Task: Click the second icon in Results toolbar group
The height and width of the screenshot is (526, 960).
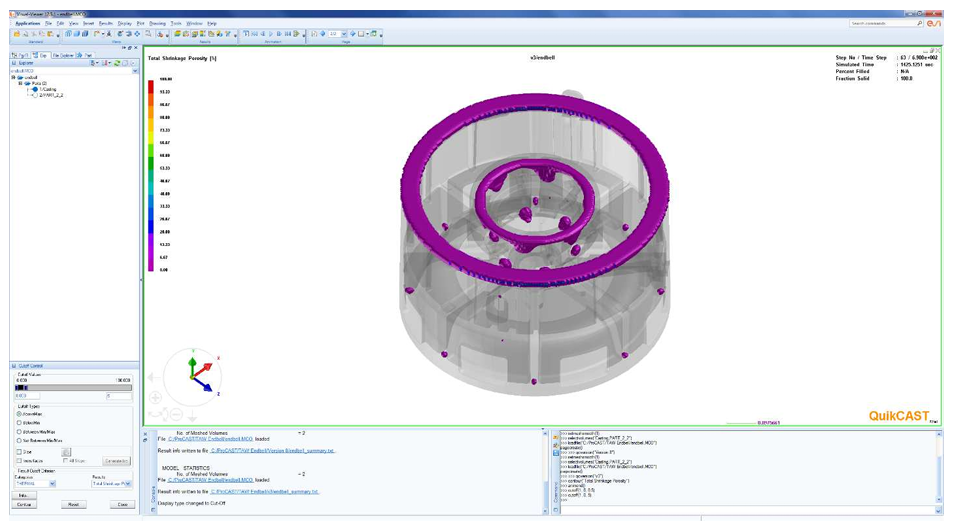Action: 186,34
